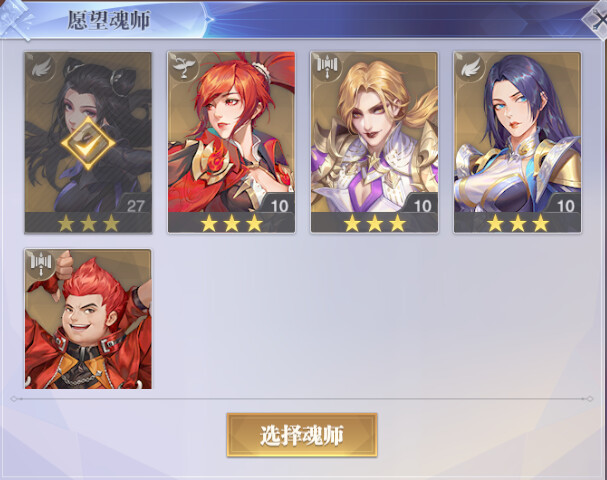
Task: Click the 选择魂师 button
Action: (302, 435)
